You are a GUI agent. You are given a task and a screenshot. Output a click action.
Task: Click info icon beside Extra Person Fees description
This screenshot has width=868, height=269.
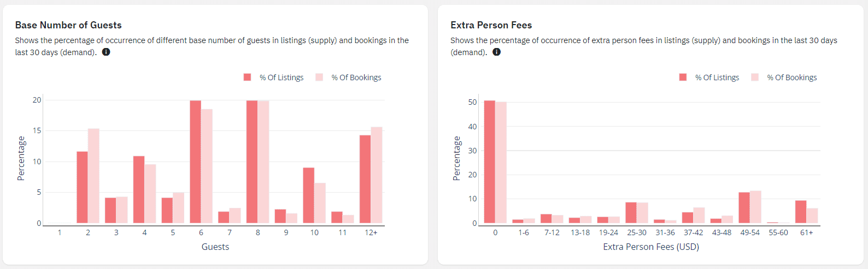(x=496, y=52)
